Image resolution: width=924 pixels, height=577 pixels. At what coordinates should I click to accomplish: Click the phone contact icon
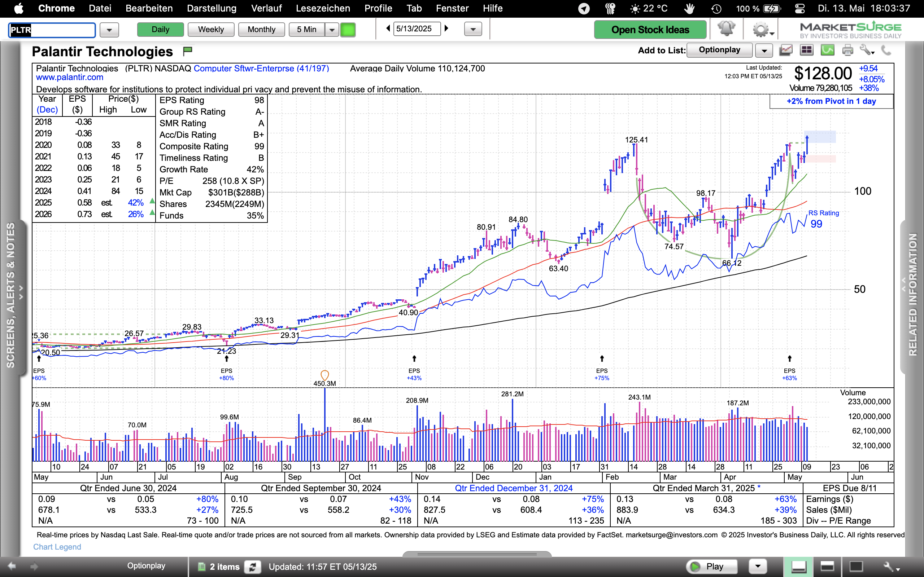tap(886, 50)
